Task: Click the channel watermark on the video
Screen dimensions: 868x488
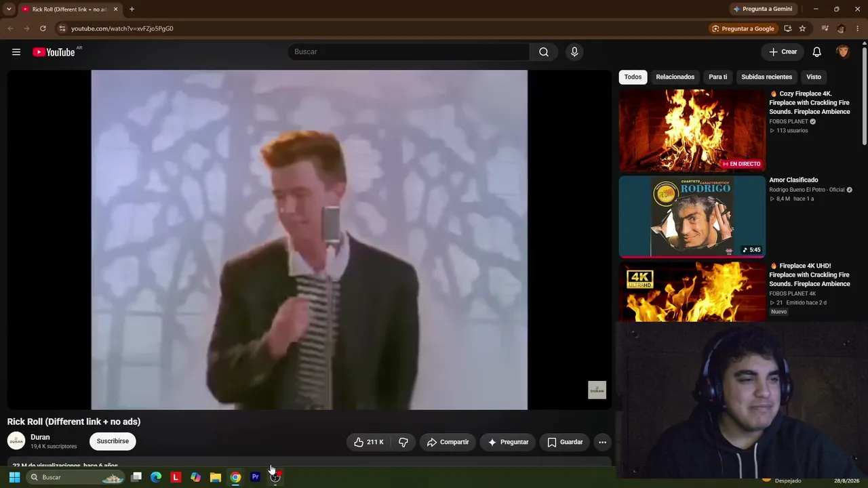Action: pyautogui.click(x=597, y=390)
